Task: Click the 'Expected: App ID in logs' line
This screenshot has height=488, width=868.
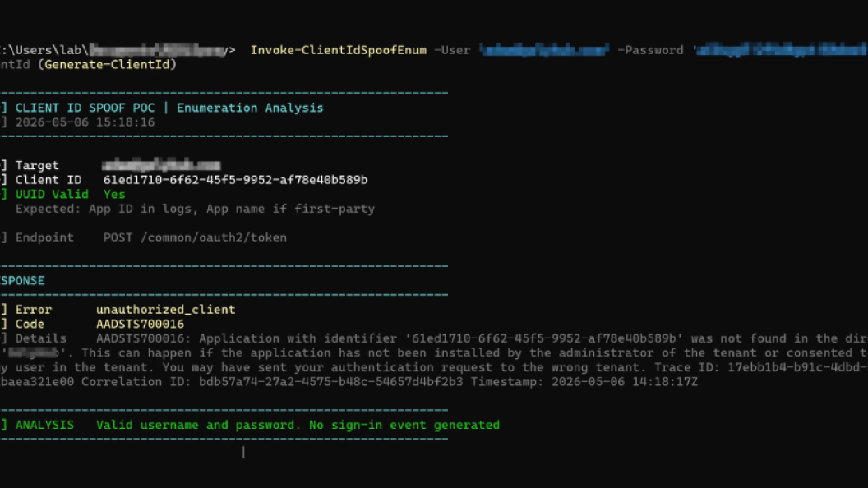Action: pyautogui.click(x=195, y=209)
